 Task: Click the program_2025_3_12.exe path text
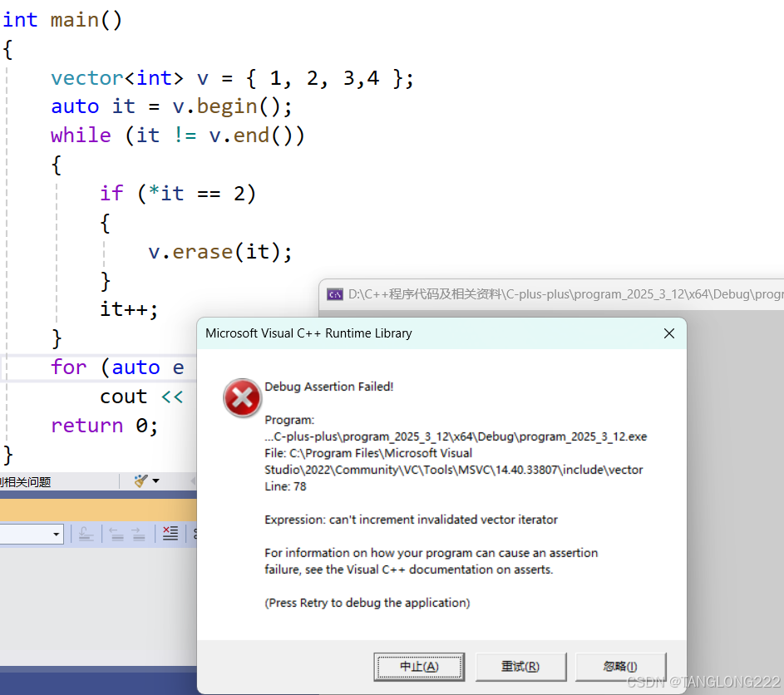[x=456, y=437]
